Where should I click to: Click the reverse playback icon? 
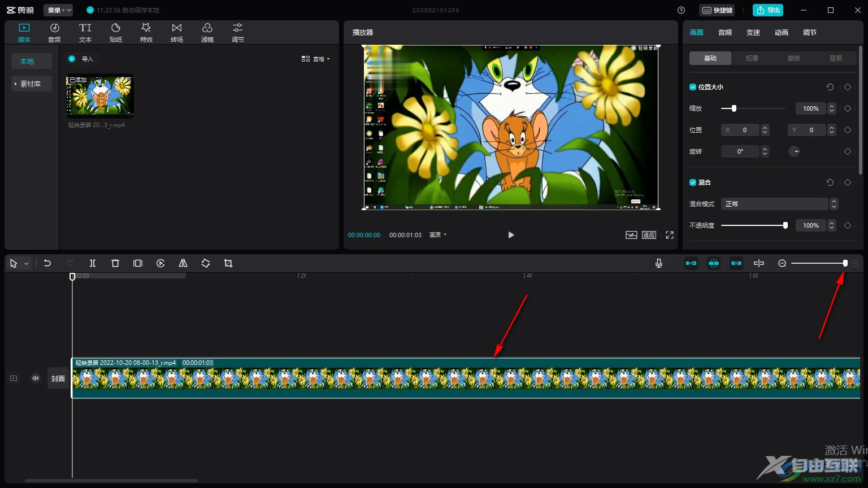(x=160, y=263)
